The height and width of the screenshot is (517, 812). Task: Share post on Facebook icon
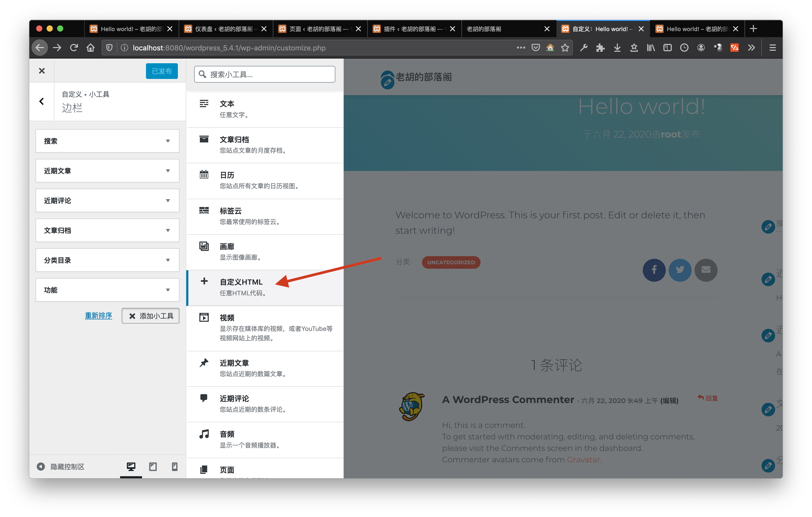tap(654, 270)
